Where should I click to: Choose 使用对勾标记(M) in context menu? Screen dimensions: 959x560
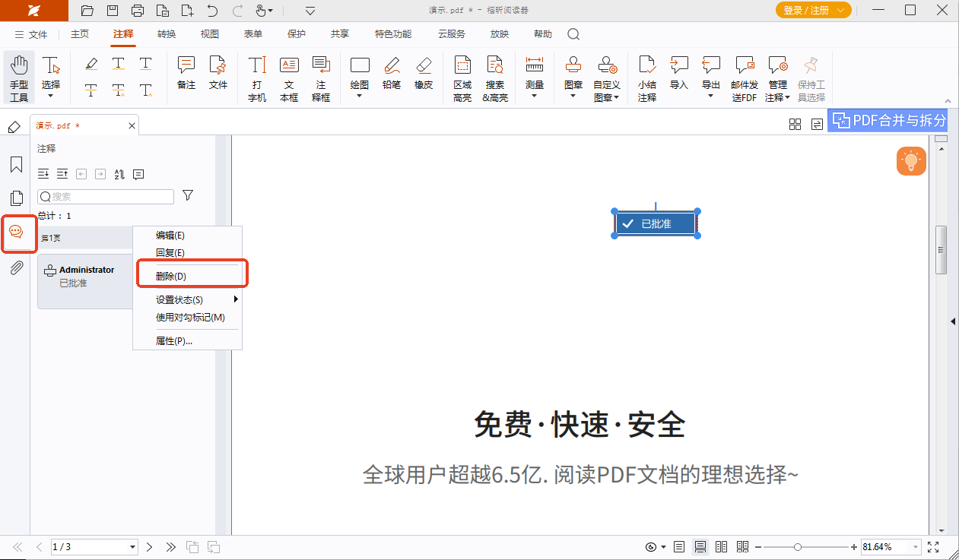coord(190,318)
